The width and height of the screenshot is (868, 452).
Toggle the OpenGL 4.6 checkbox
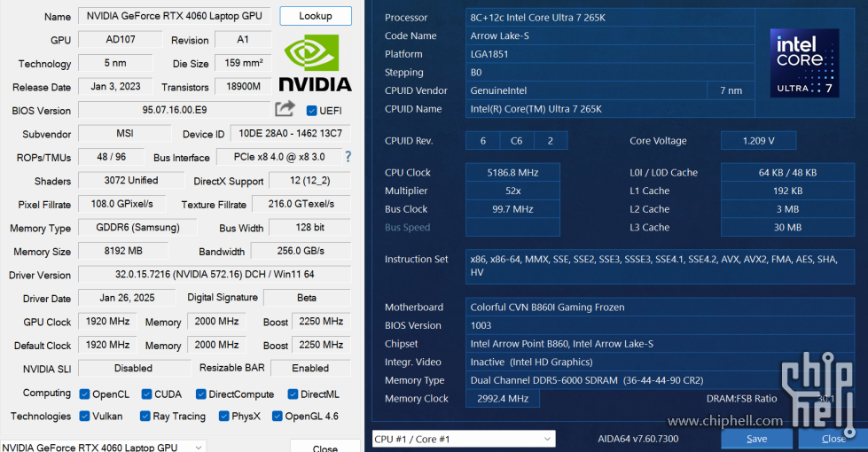pos(278,416)
